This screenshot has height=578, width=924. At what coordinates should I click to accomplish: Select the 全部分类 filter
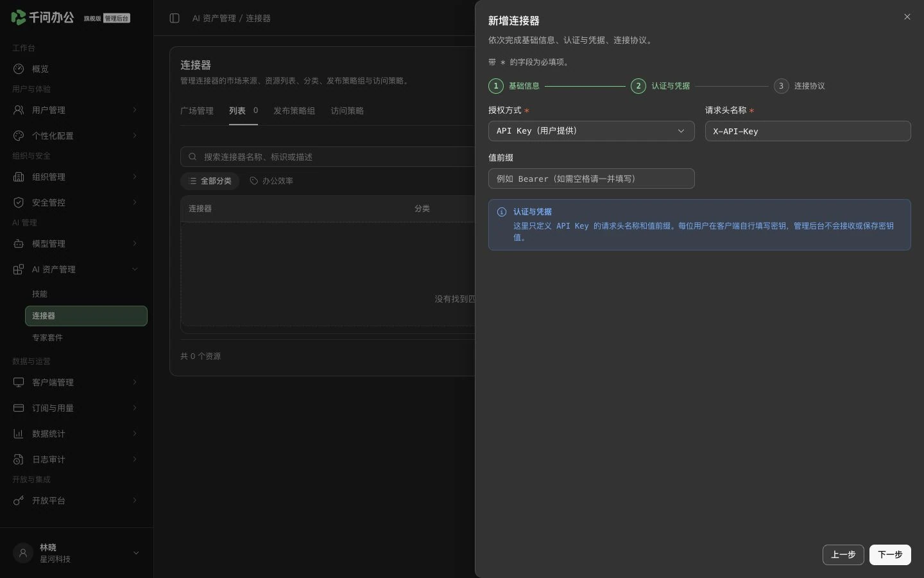(210, 181)
